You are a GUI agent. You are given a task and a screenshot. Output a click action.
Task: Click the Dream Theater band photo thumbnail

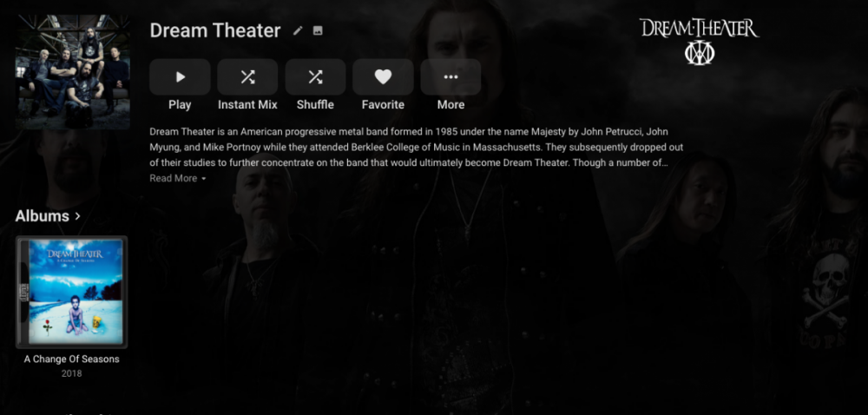pyautogui.click(x=73, y=72)
